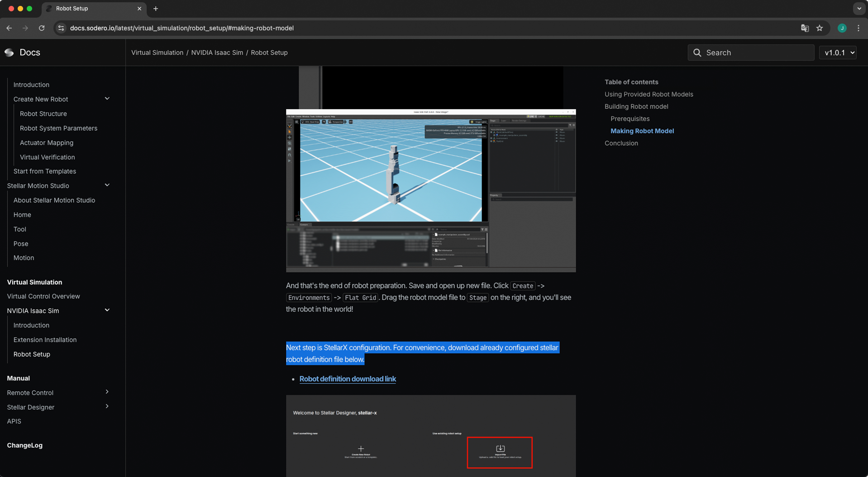The height and width of the screenshot is (477, 868).
Task: Click the Stellar Designer welcome screenshot
Action: click(431, 436)
